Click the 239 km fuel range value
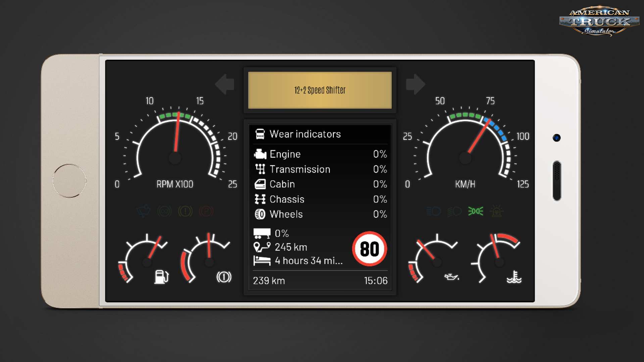 click(x=269, y=281)
